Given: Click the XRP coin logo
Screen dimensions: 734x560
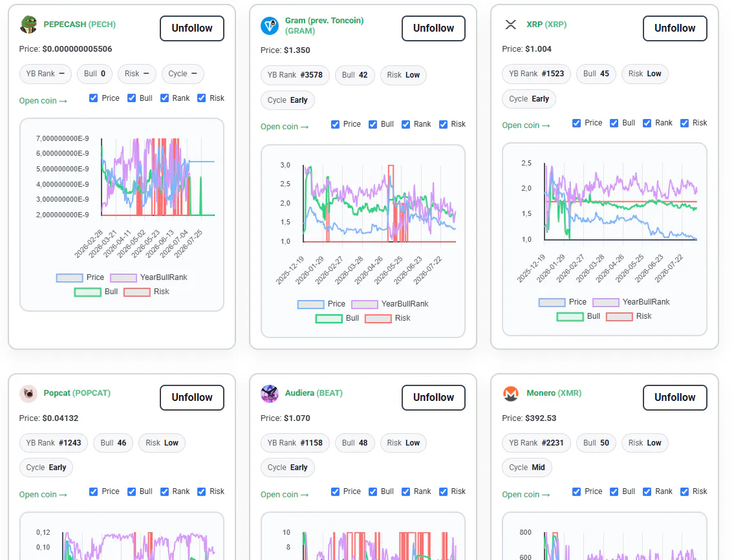Looking at the screenshot, I should coord(511,25).
